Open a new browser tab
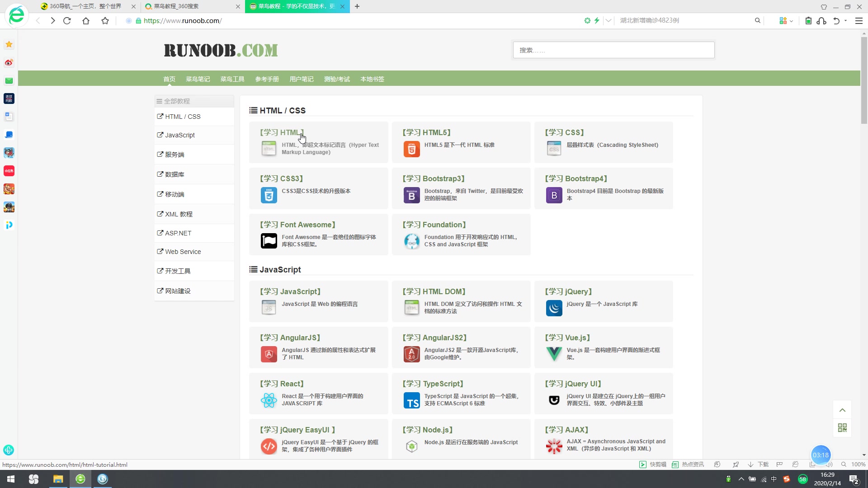868x488 pixels. click(x=357, y=6)
